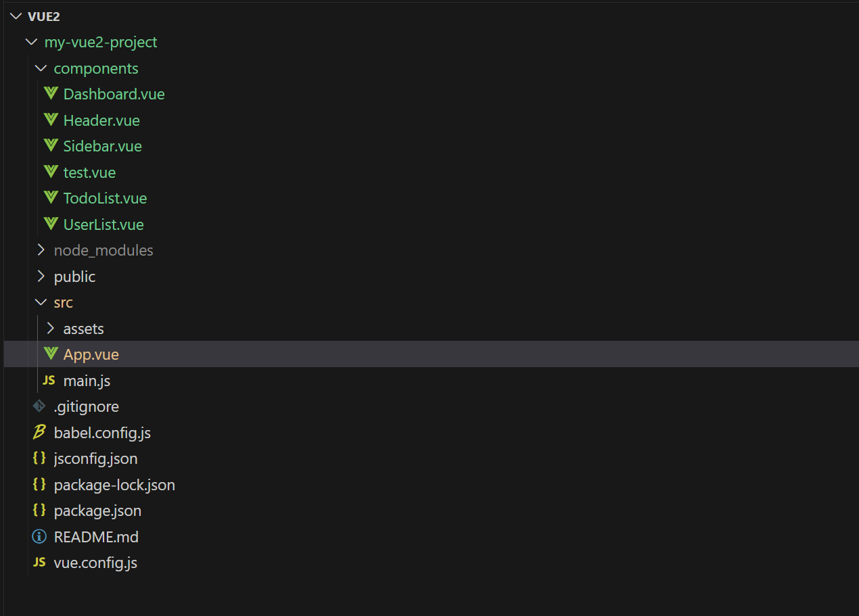Select the UserList.vue file
859x616 pixels.
pos(103,224)
